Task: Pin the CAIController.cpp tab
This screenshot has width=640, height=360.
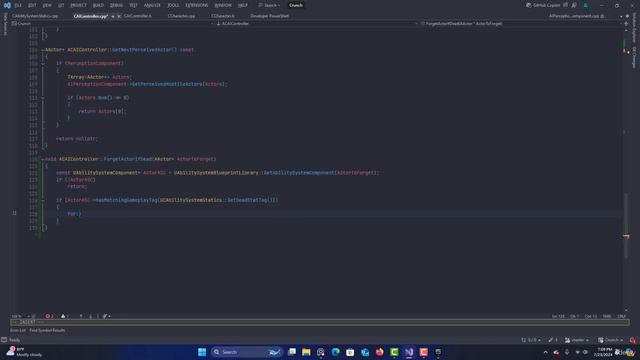Action: click(x=113, y=16)
